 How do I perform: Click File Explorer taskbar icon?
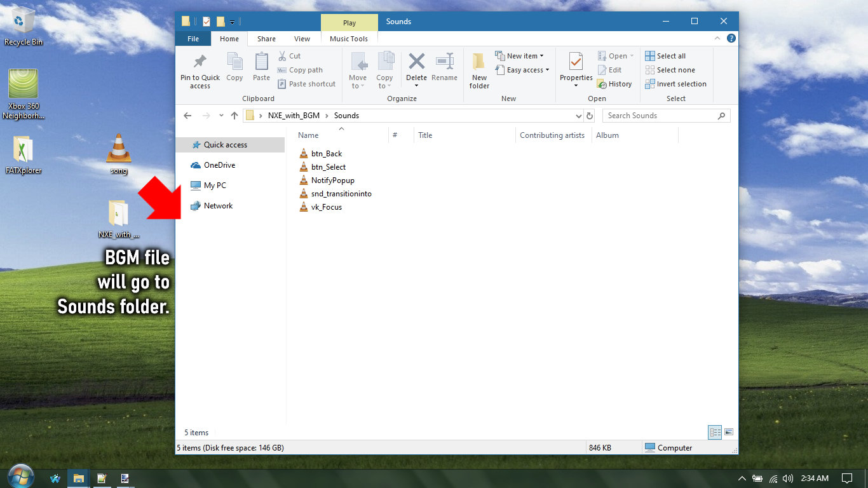pyautogui.click(x=78, y=478)
